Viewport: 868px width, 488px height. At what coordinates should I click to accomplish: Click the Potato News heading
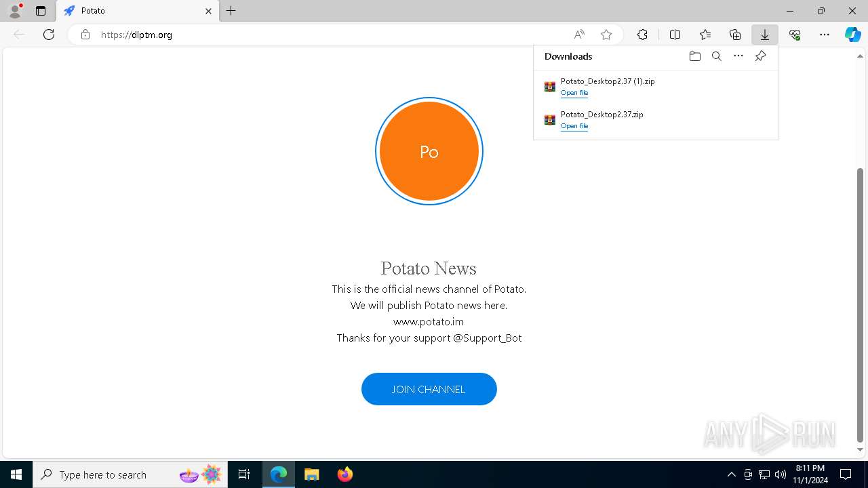pos(429,268)
